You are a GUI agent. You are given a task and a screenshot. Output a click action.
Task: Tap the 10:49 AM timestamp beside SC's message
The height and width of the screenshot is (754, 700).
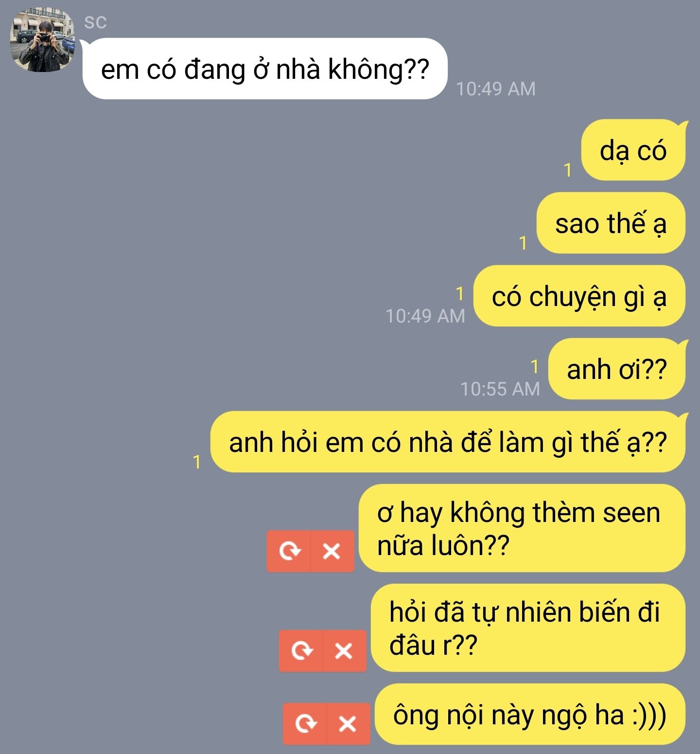tap(496, 89)
